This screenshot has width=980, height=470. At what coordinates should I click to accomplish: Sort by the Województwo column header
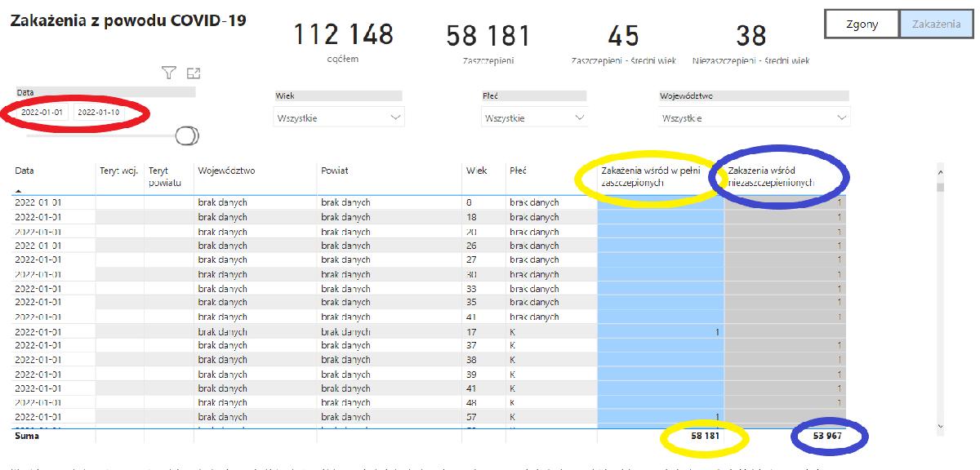point(226,171)
